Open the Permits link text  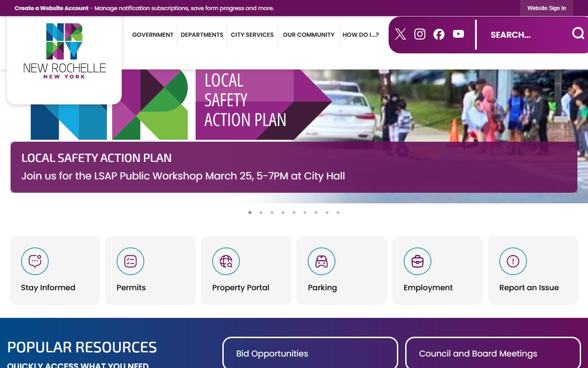pyautogui.click(x=131, y=287)
